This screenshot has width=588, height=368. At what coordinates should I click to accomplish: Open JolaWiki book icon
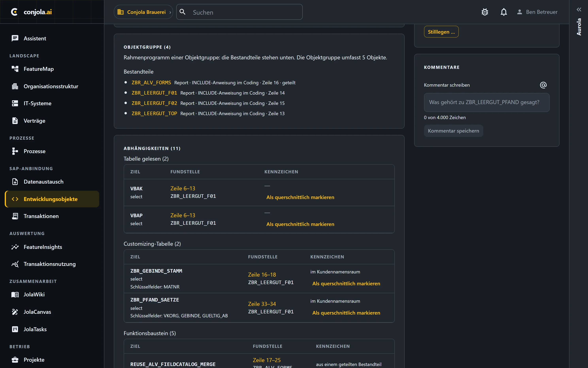coord(15,294)
